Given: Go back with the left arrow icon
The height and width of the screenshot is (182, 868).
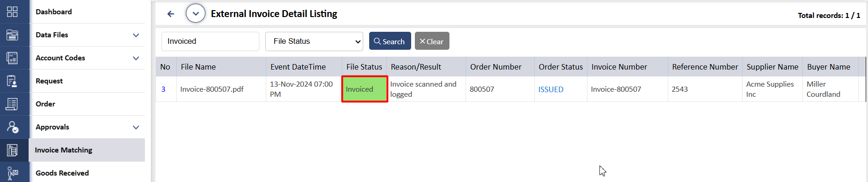Looking at the screenshot, I should pos(171,14).
